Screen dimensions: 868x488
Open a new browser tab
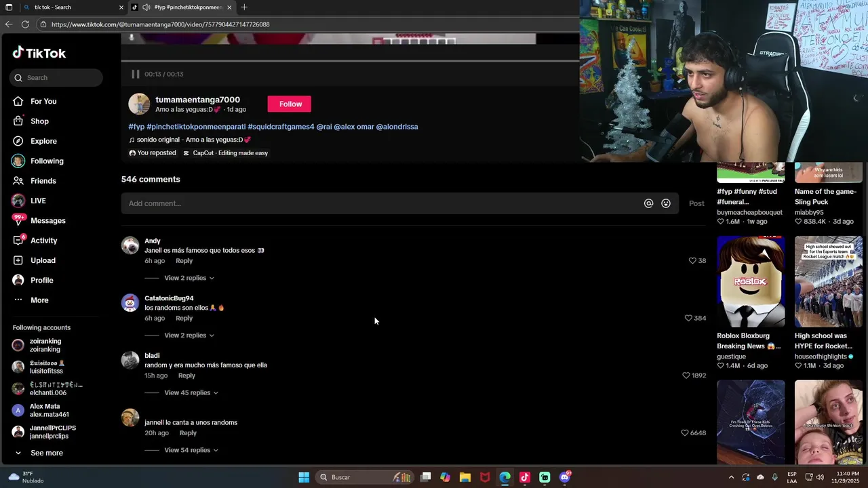244,7
